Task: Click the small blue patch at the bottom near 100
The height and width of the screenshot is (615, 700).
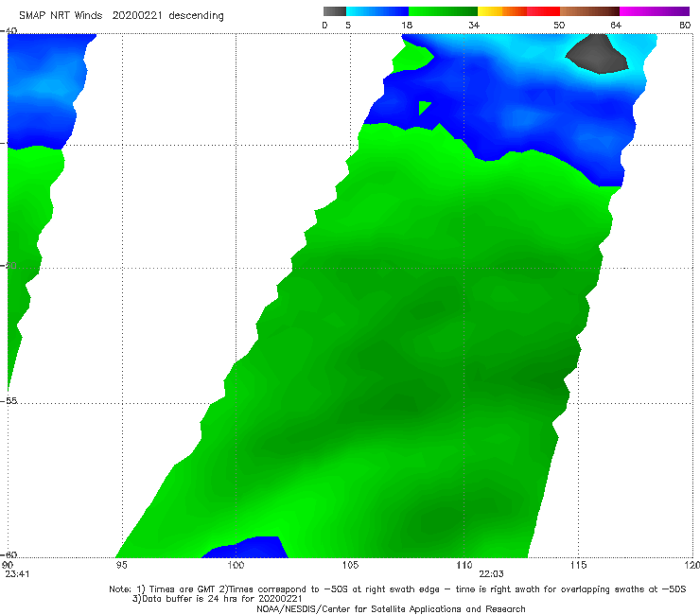Action: (247, 548)
